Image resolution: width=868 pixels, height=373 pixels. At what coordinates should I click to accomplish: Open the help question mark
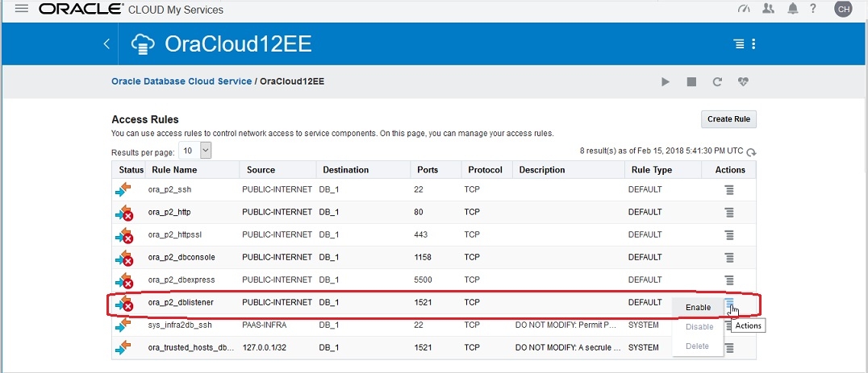[x=812, y=9]
